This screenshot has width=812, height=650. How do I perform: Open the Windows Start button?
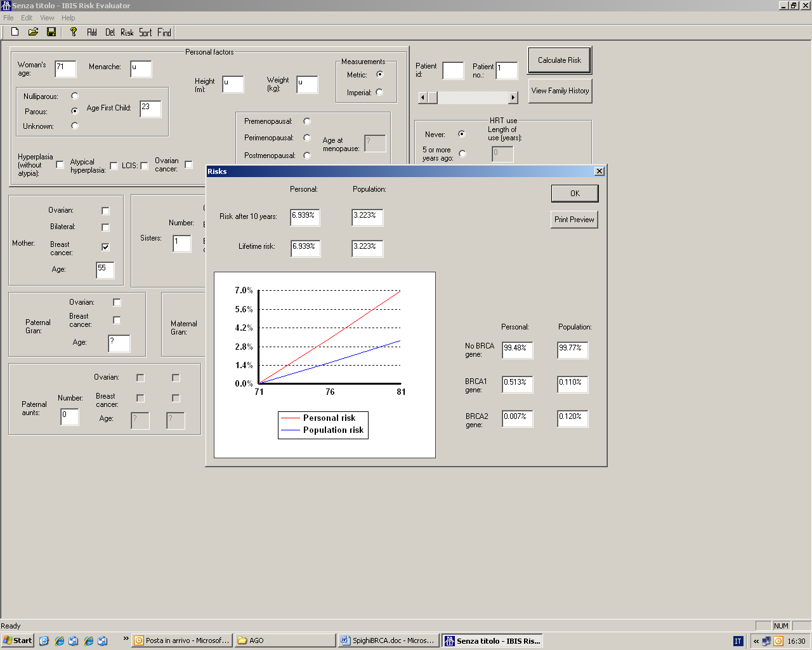click(18, 640)
